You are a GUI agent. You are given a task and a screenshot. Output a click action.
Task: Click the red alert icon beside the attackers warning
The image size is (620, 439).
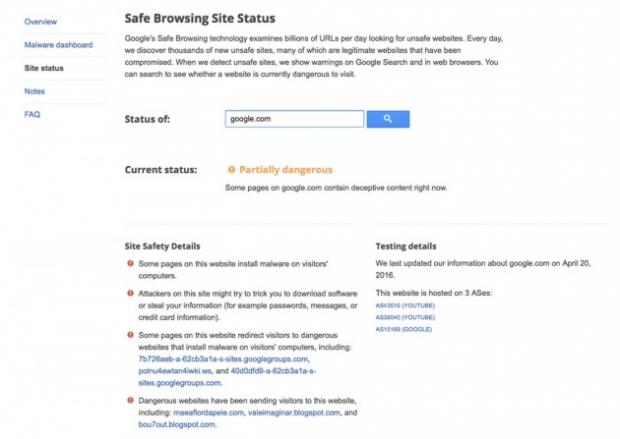[x=130, y=294]
